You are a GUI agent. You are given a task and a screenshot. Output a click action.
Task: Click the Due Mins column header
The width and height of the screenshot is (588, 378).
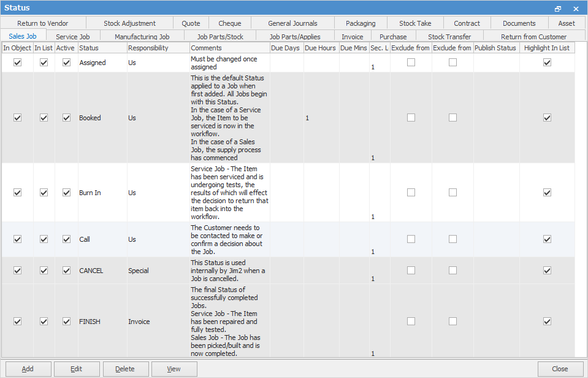(x=354, y=48)
